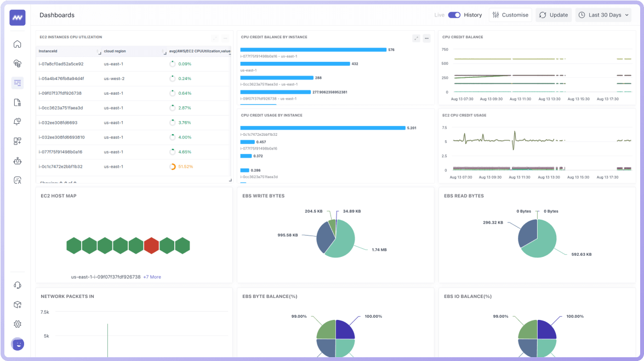Click the clock icon beside Last 30 Days
Screen dimensions: 644x361
(582, 15)
